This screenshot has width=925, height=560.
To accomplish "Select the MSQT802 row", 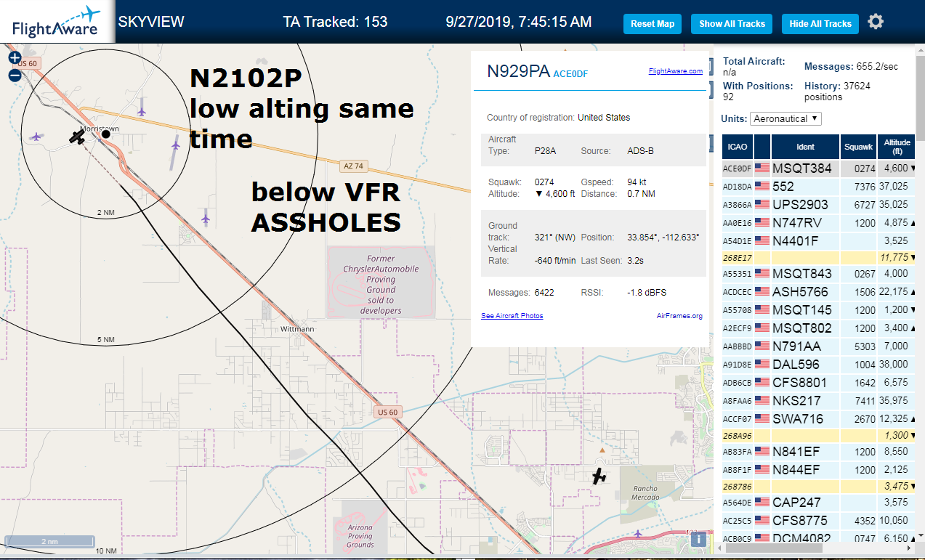I will tap(820, 328).
